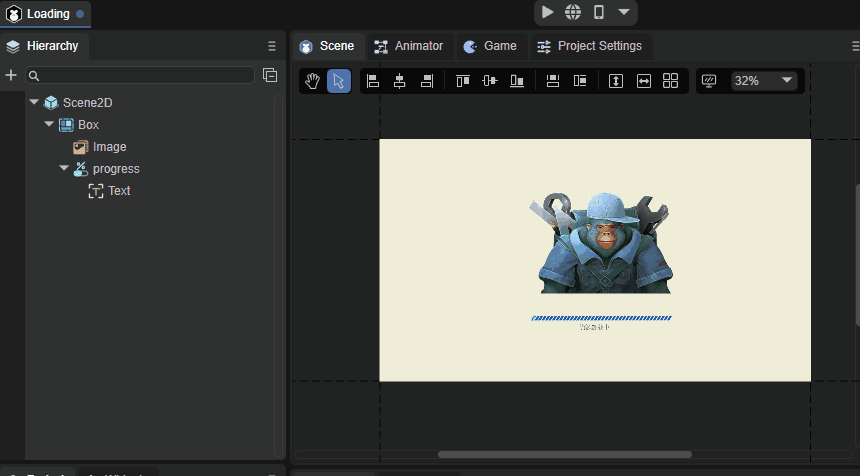Click the browser globe preview icon
The image size is (860, 476).
pos(573,12)
